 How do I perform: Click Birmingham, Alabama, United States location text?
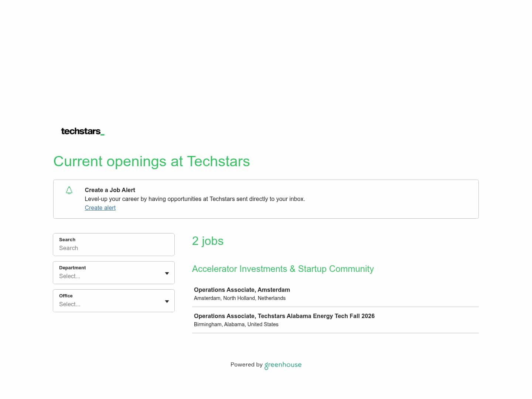236,324
